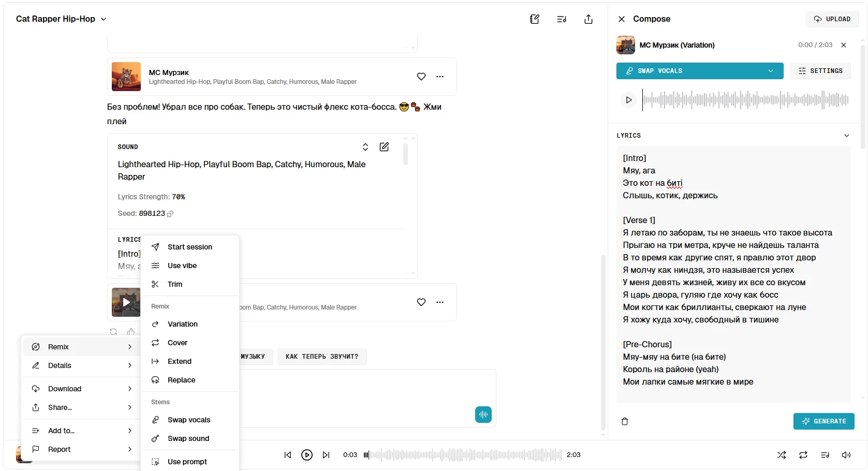Like the second track card
Image resolution: width=868 pixels, height=471 pixels.
421,302
